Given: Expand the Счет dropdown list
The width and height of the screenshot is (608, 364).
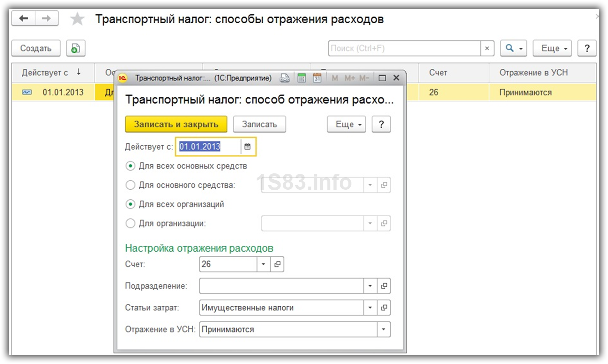Looking at the screenshot, I should point(264,264).
